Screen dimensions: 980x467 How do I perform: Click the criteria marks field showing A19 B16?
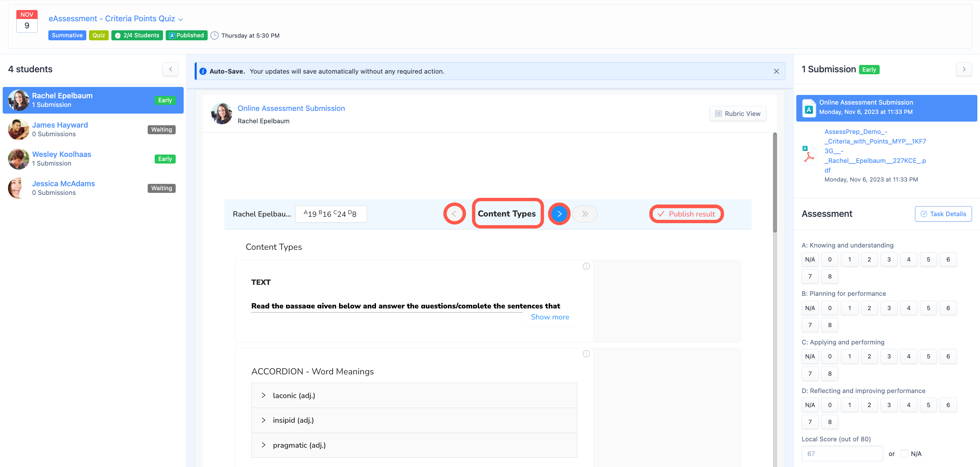click(331, 214)
